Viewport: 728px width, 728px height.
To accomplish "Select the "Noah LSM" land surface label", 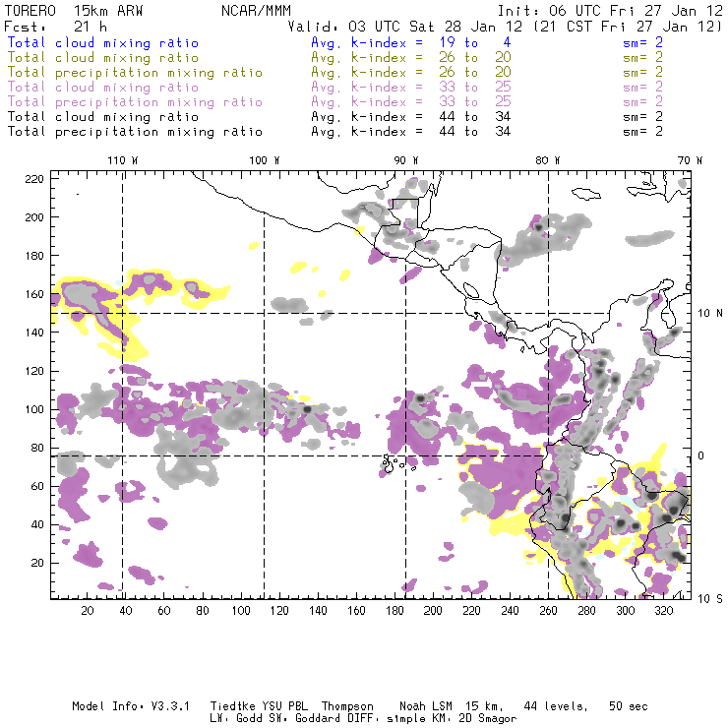I will point(426,706).
